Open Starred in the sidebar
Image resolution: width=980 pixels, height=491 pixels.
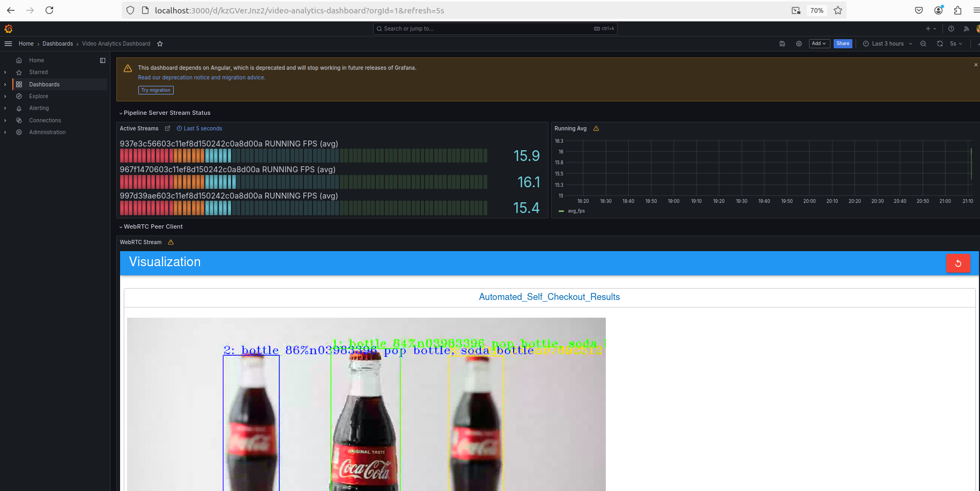pos(38,72)
